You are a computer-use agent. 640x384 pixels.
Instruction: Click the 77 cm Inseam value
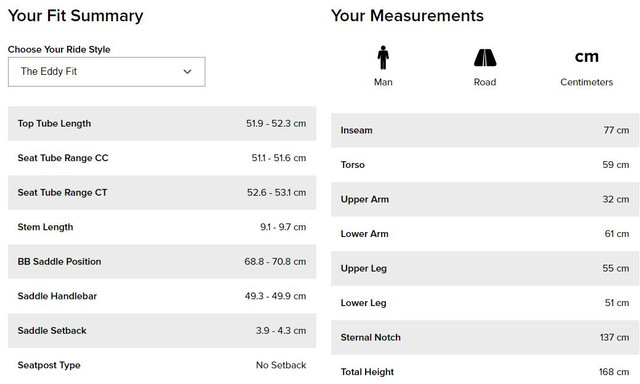tap(616, 130)
